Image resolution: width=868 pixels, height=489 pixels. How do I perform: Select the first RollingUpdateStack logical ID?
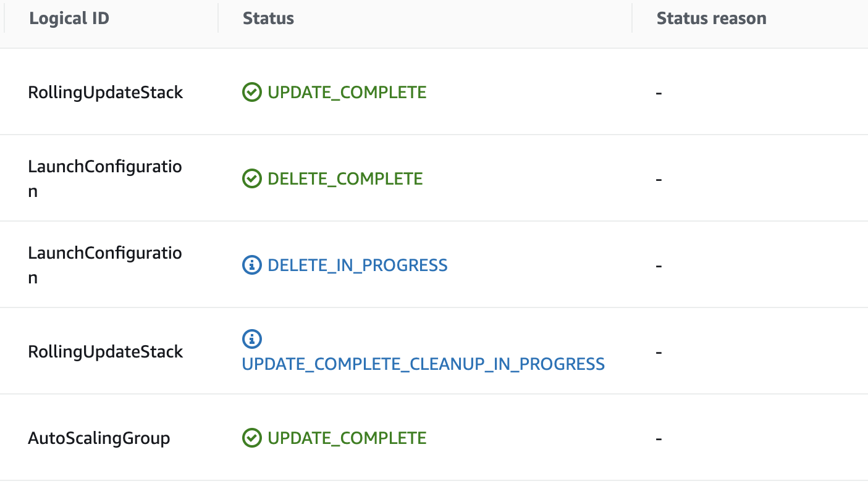coord(106,93)
